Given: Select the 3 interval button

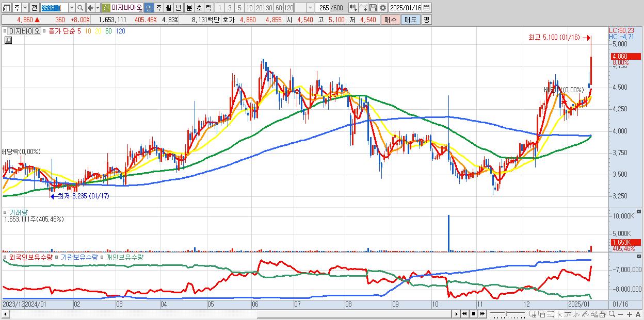Looking at the screenshot, I should point(230,8).
